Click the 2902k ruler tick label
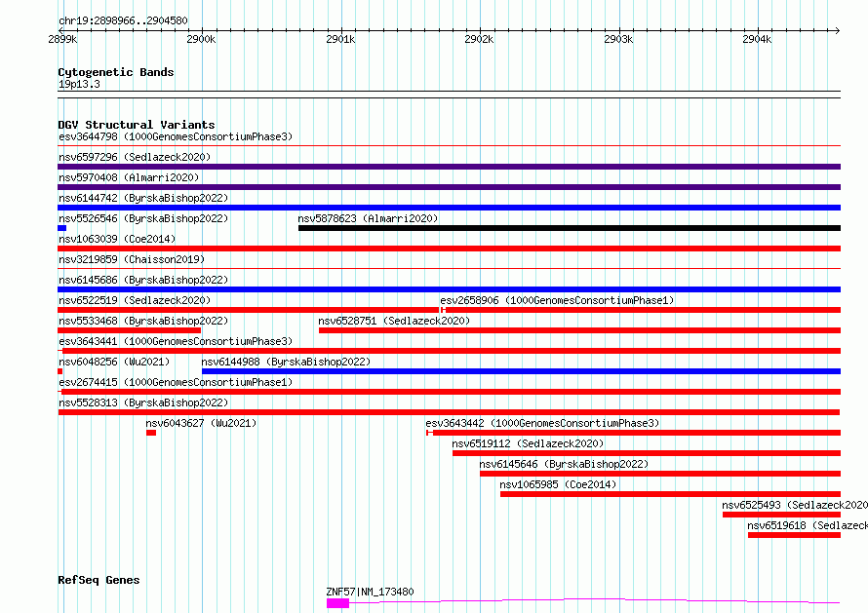The width and height of the screenshot is (868, 613). coord(479,39)
